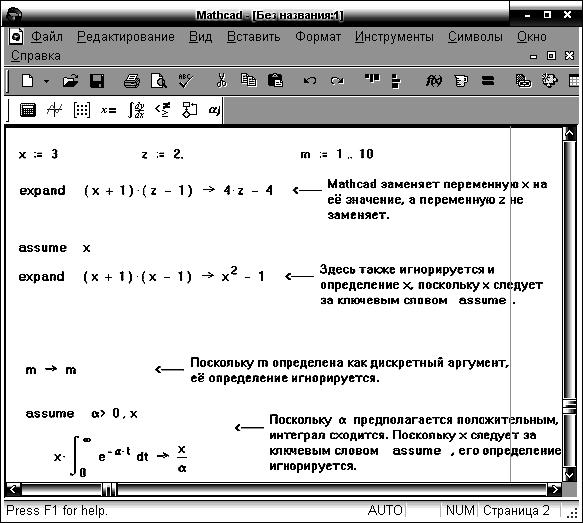583x523 pixels.
Task: Click the Mathcad title bar app icon
Action: (x=13, y=15)
